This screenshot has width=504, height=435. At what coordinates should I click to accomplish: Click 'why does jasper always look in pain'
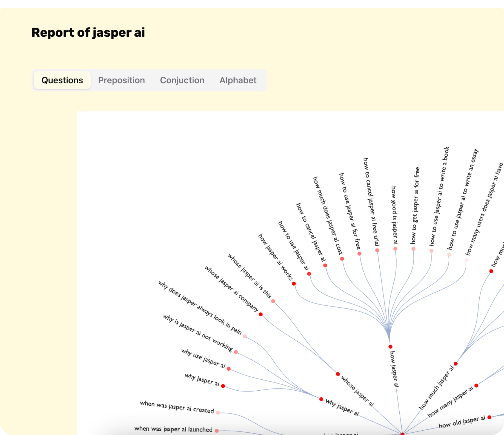point(200,308)
